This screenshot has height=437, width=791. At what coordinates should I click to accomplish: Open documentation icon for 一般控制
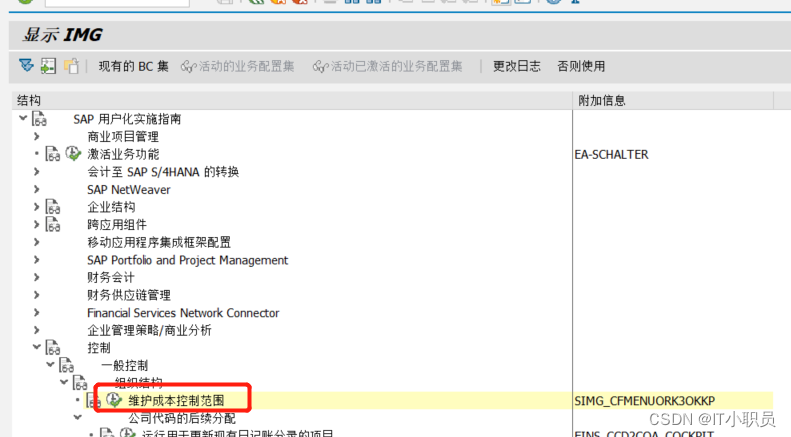[67, 365]
